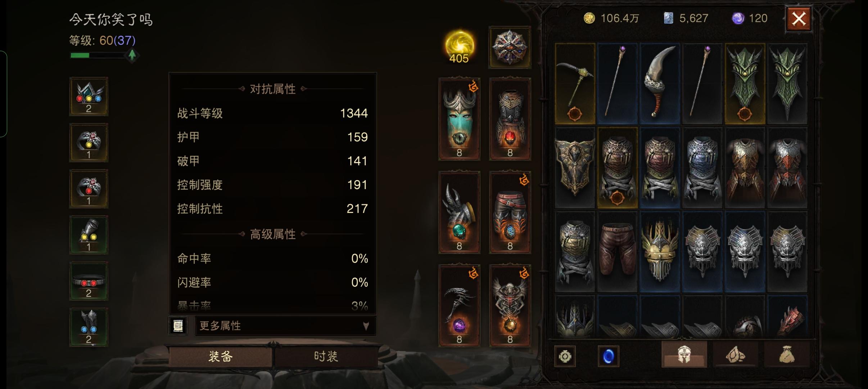This screenshot has height=389, width=868.
Task: Select the necklace slot with three gems
Action: [x=89, y=97]
